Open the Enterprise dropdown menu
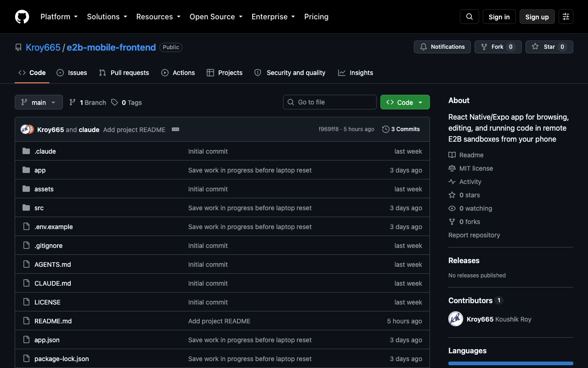The height and width of the screenshot is (368, 588). tap(273, 17)
